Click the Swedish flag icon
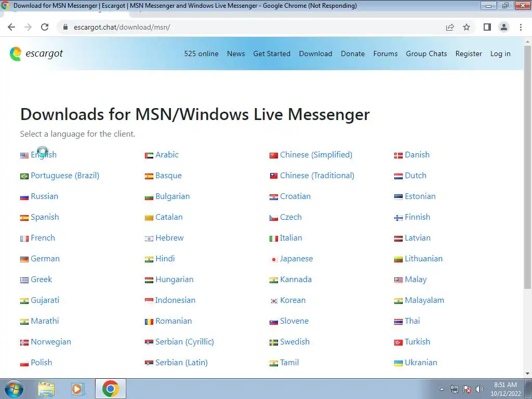This screenshot has width=532, height=399. pos(273,343)
